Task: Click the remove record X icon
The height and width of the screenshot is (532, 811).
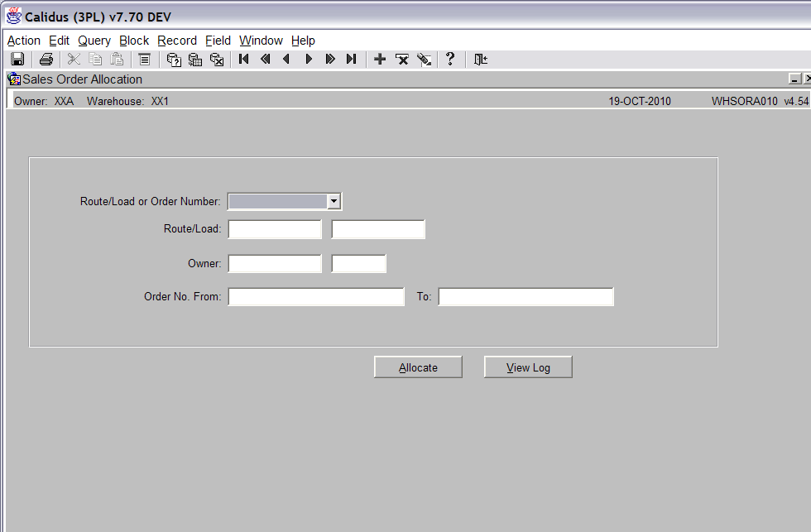Action: coord(402,60)
